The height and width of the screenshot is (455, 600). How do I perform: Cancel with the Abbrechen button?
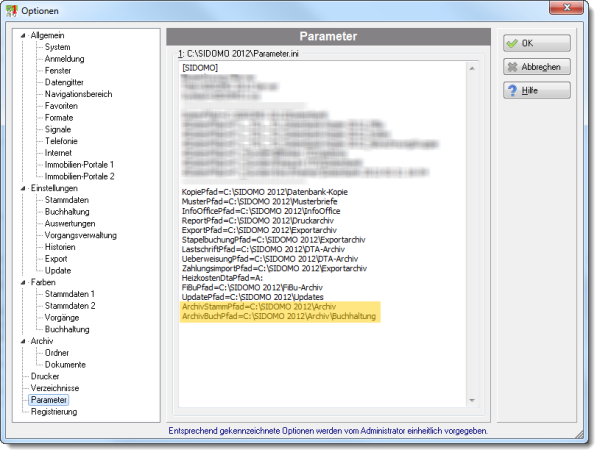536,67
